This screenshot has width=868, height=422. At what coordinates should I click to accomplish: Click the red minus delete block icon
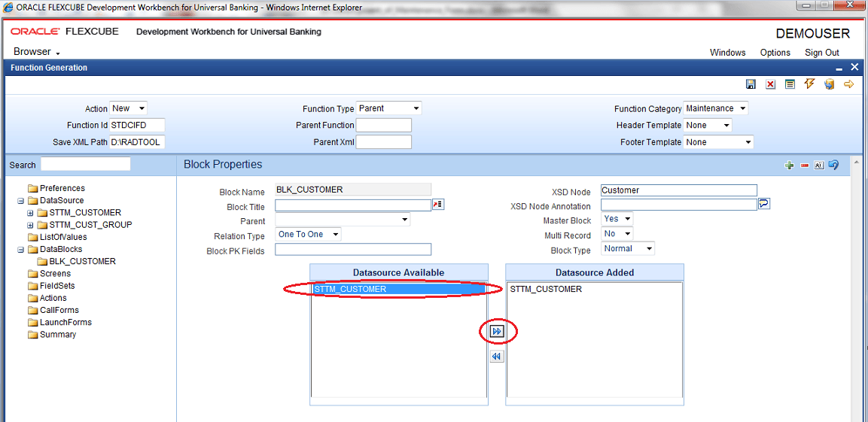[804, 165]
